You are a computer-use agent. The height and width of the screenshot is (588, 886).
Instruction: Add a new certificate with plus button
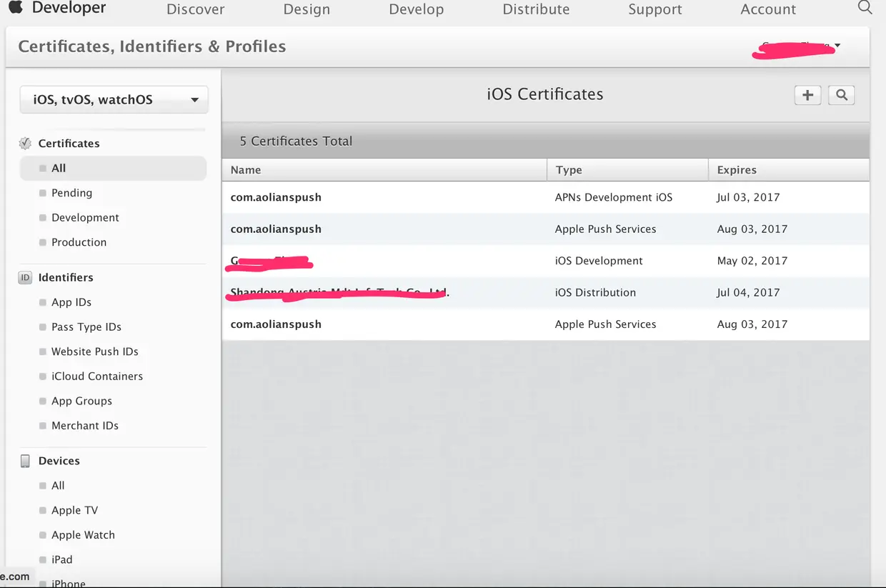(x=807, y=95)
